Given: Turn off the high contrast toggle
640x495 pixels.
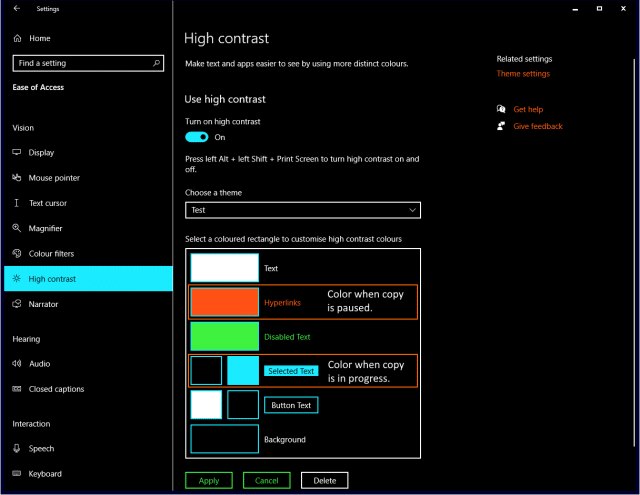Looking at the screenshot, I should 197,137.
